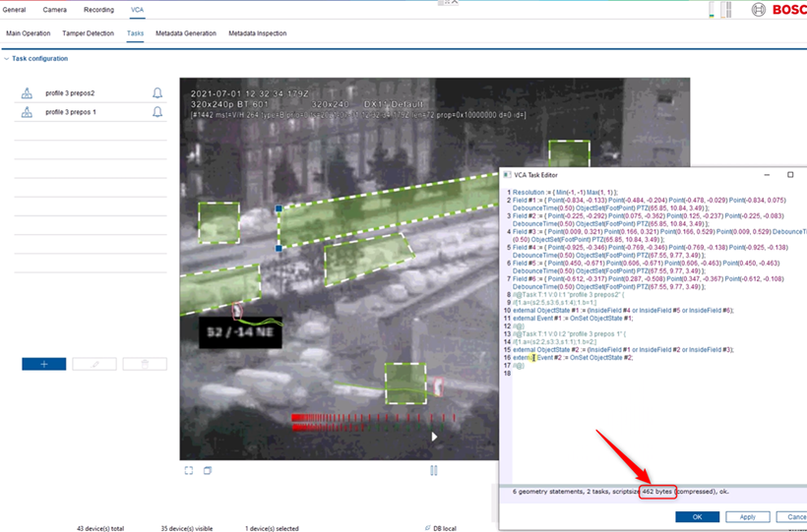Go to the General menu tab
This screenshot has width=807, height=532.
(x=15, y=9)
